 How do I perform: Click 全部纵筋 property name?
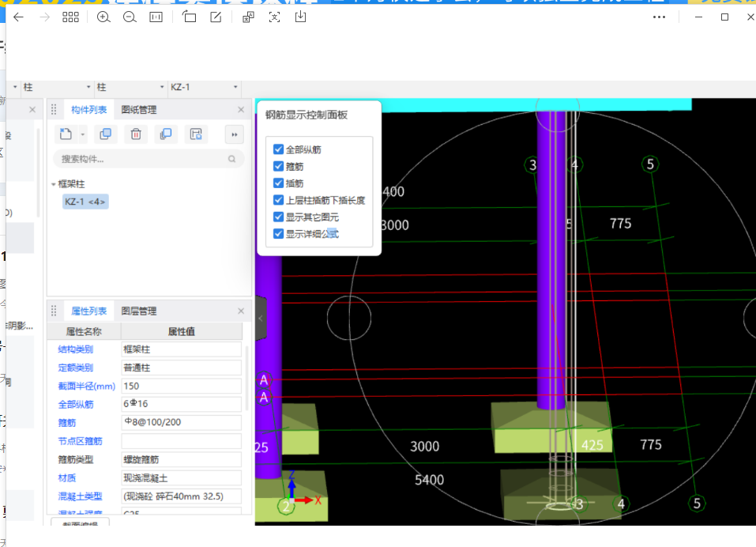click(76, 404)
